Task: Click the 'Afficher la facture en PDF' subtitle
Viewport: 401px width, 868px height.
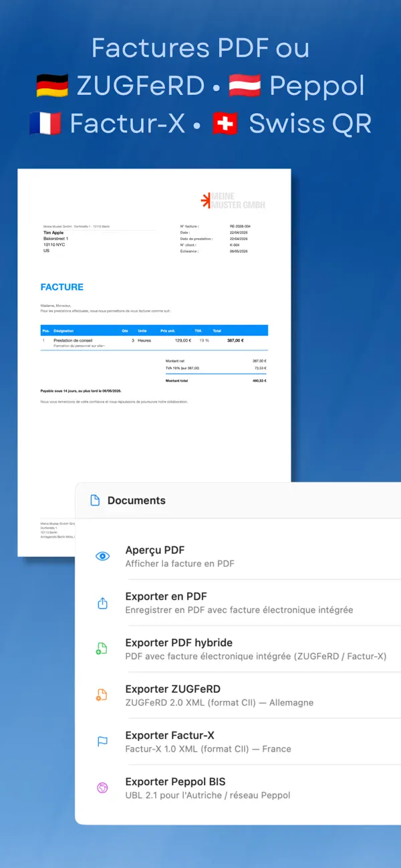Action: coord(180,564)
